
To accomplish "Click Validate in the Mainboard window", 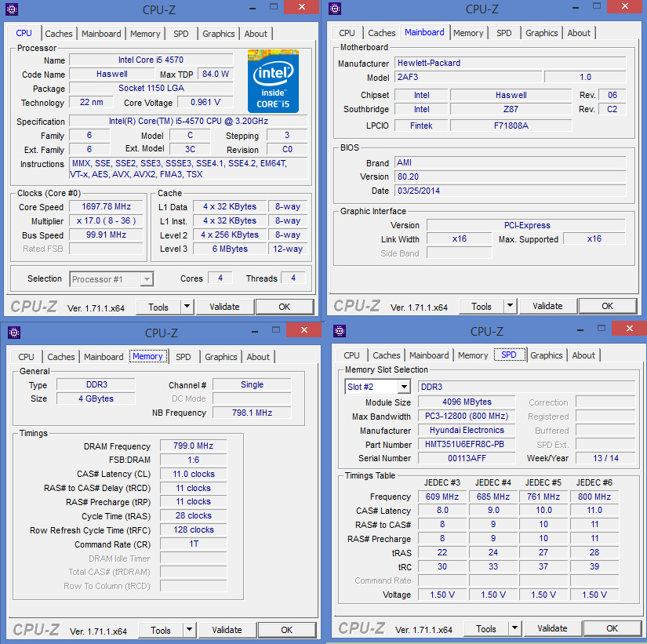I will pyautogui.click(x=547, y=306).
